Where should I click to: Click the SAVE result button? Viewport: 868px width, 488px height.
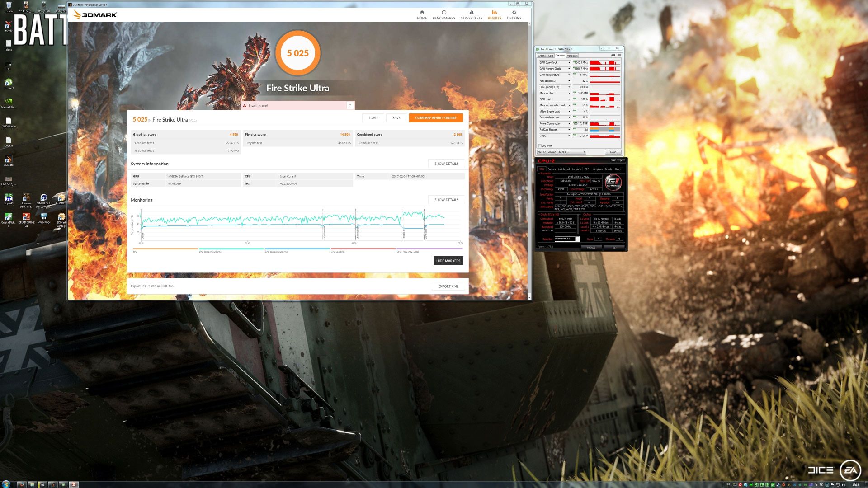pos(396,118)
